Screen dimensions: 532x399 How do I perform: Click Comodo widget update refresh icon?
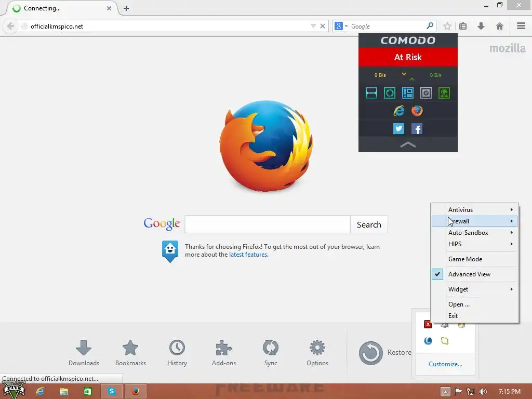390,92
